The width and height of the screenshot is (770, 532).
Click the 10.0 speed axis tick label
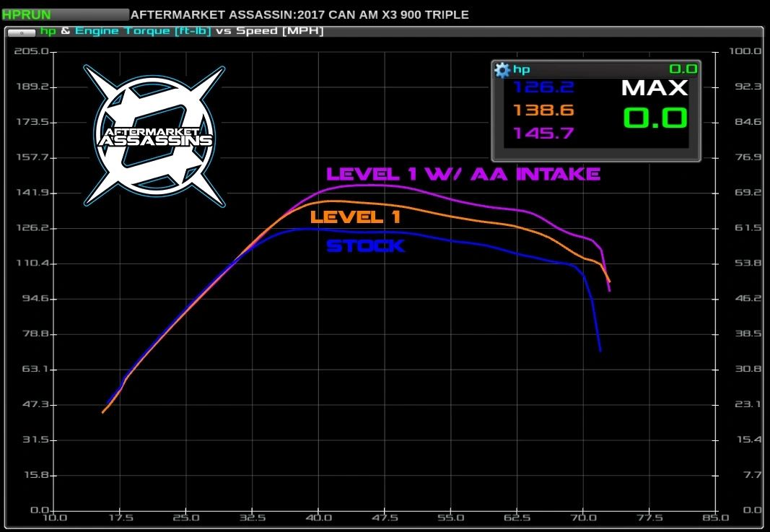click(55, 518)
